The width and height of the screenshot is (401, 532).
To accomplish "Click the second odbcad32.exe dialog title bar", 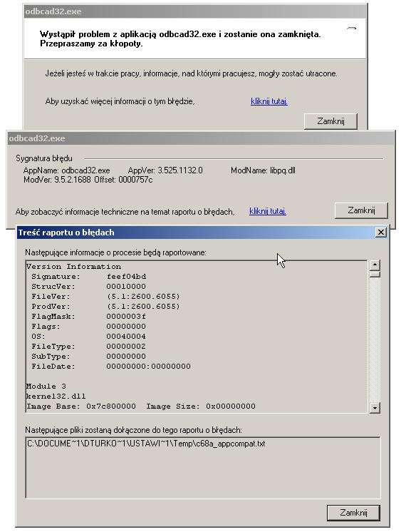I will (201, 138).
